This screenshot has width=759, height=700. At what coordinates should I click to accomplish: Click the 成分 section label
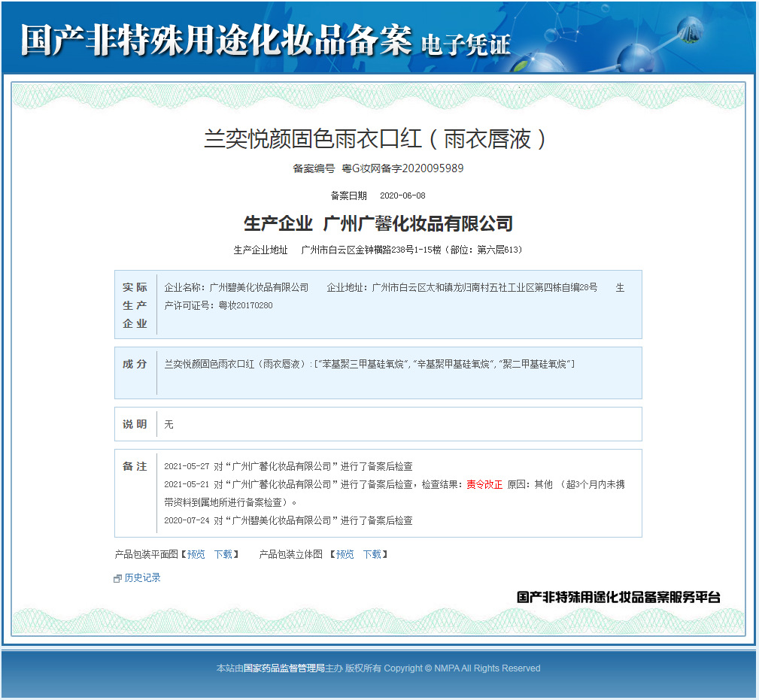tap(135, 364)
